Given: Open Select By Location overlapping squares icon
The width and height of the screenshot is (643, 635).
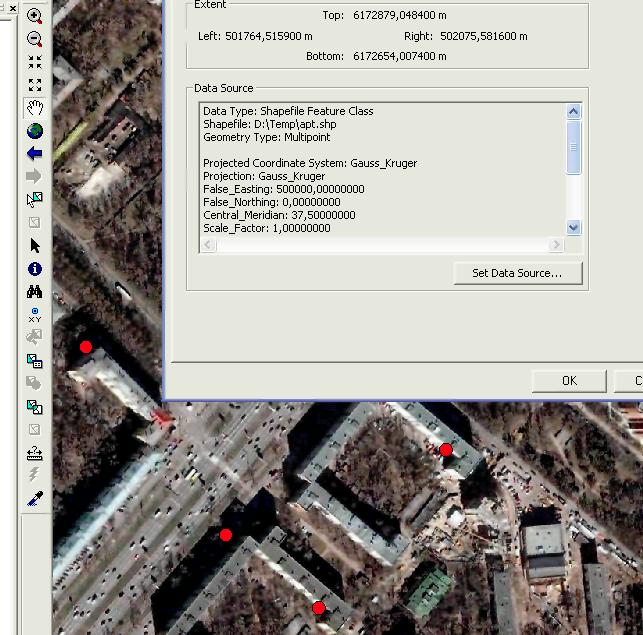Looking at the screenshot, I should coord(35,407).
